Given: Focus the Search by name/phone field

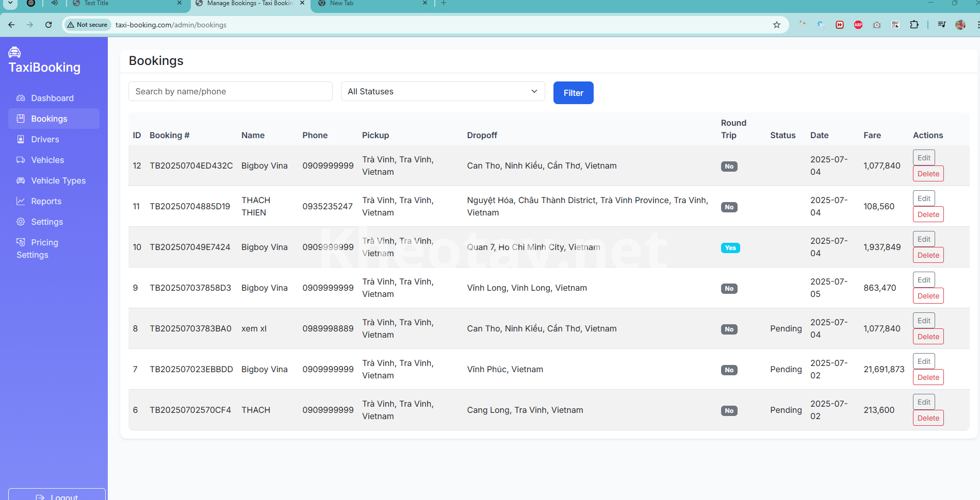Looking at the screenshot, I should tap(230, 91).
